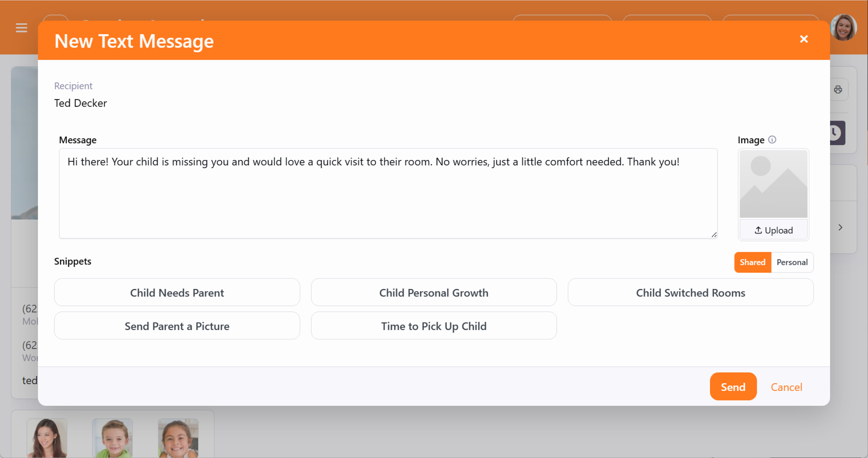The image size is (868, 458).
Task: Switch snippets to Personal
Action: click(792, 262)
